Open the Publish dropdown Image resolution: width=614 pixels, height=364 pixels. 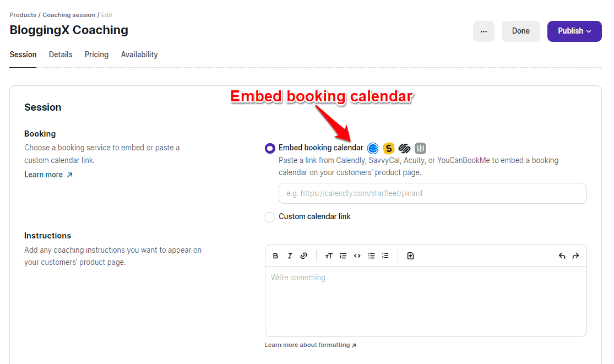tap(574, 31)
